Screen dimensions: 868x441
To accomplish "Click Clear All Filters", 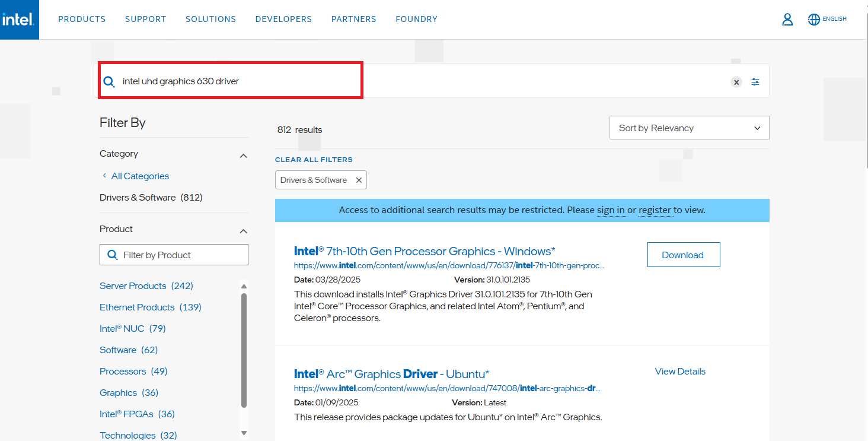I will coord(314,160).
